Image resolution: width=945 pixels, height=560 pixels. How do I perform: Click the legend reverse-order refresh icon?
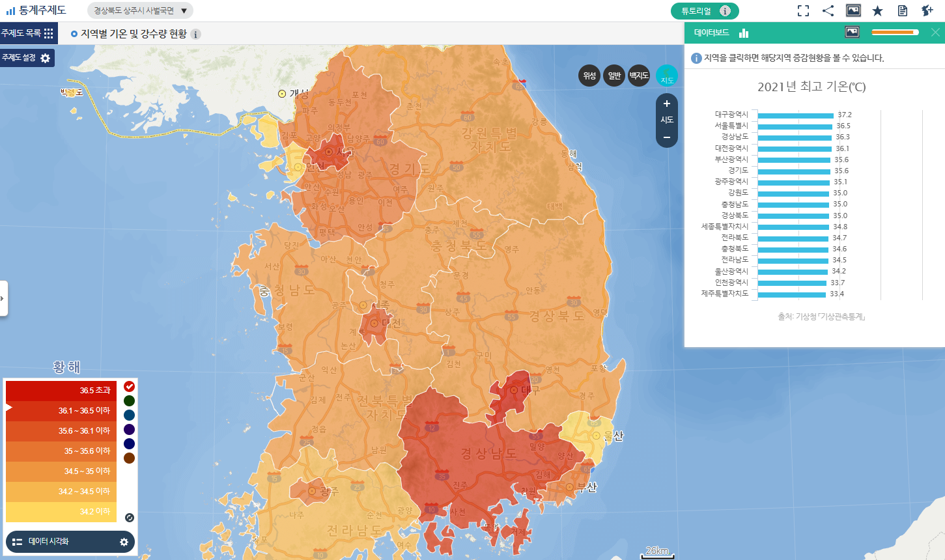click(129, 518)
